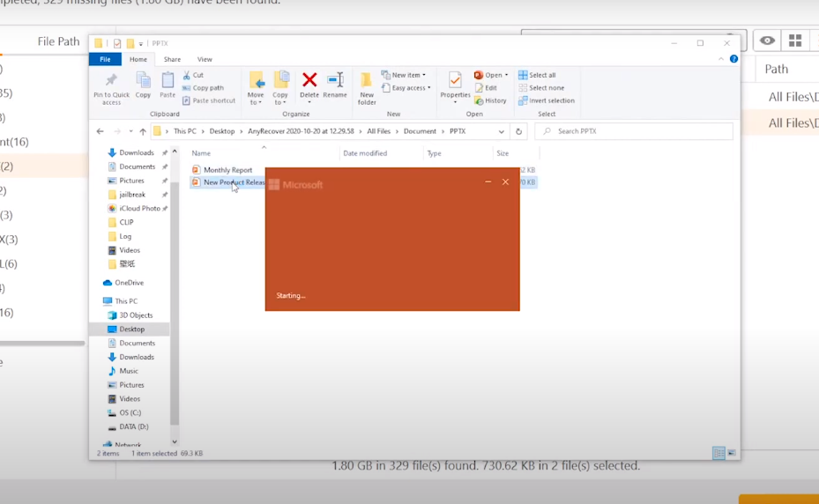819x504 pixels.
Task: Click the Paste ribbon icon
Action: coord(168,80)
